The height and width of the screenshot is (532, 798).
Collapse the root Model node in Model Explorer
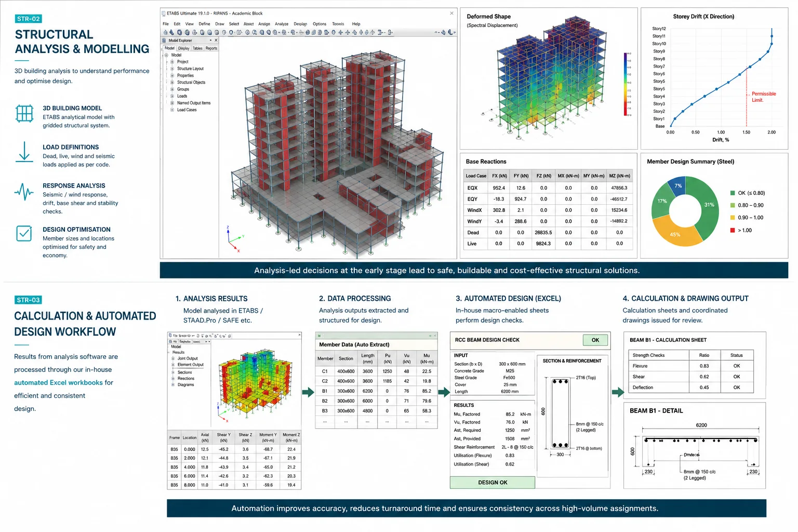166,55
